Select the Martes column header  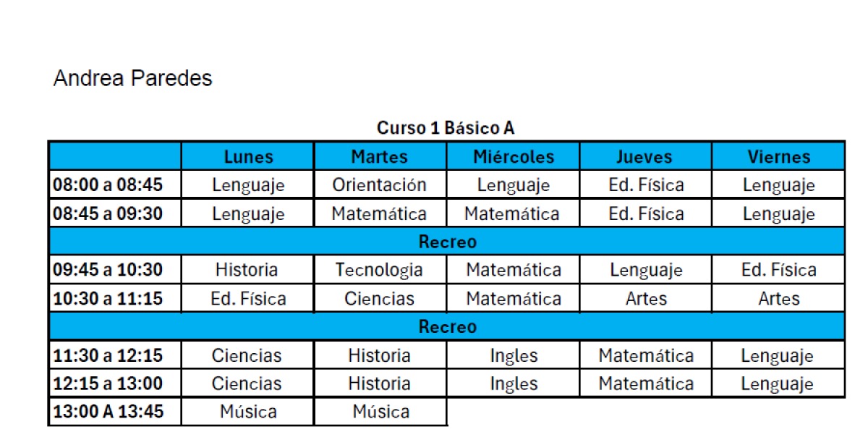[380, 156]
